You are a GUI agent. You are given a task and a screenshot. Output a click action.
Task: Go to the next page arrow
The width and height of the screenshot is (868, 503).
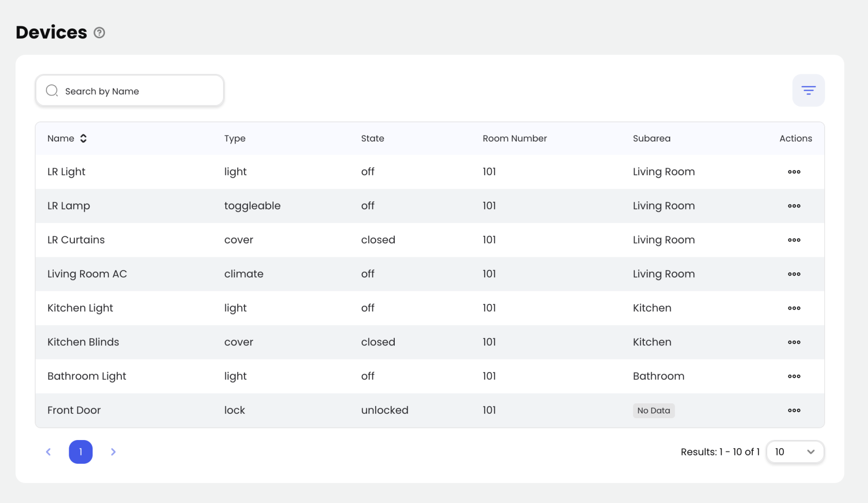[x=113, y=452]
